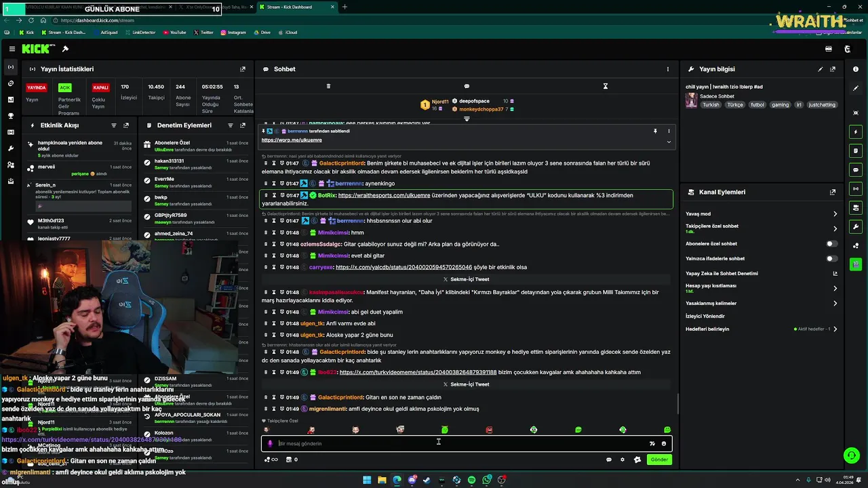Toggle the stream stats widget in right toolbar
The height and width of the screenshot is (488, 868).
click(856, 188)
